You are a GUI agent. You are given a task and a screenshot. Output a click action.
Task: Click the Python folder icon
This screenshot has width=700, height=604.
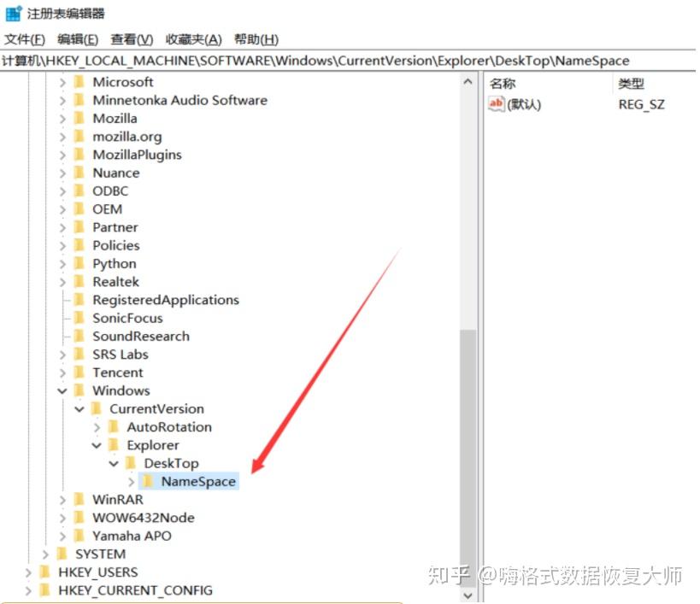coord(79,263)
